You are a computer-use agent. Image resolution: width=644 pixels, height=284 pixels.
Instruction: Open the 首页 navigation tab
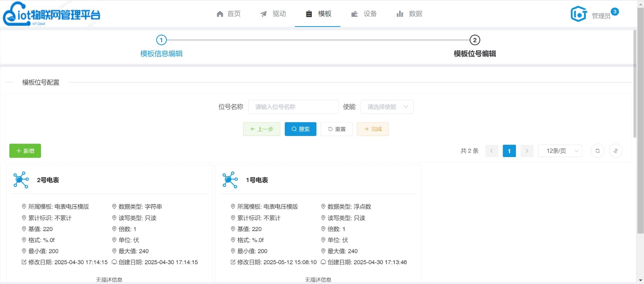coord(229,14)
